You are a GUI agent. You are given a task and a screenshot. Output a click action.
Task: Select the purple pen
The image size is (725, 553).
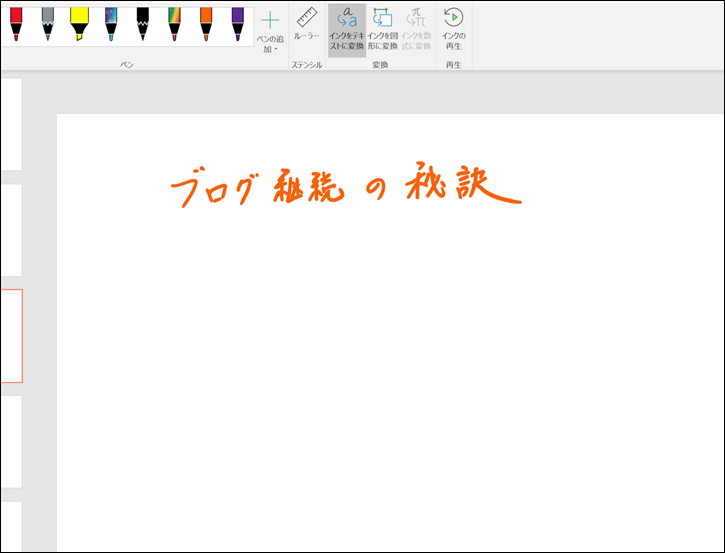click(x=238, y=24)
